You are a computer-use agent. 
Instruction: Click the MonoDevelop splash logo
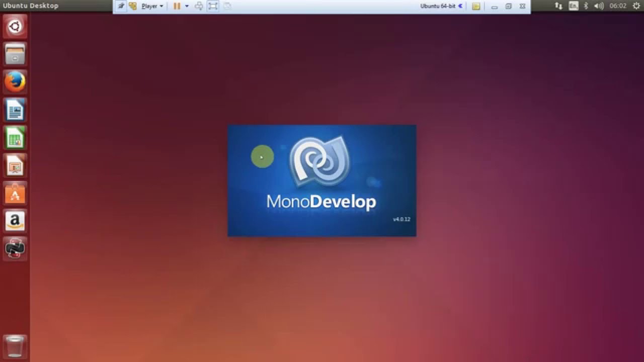pyautogui.click(x=320, y=161)
